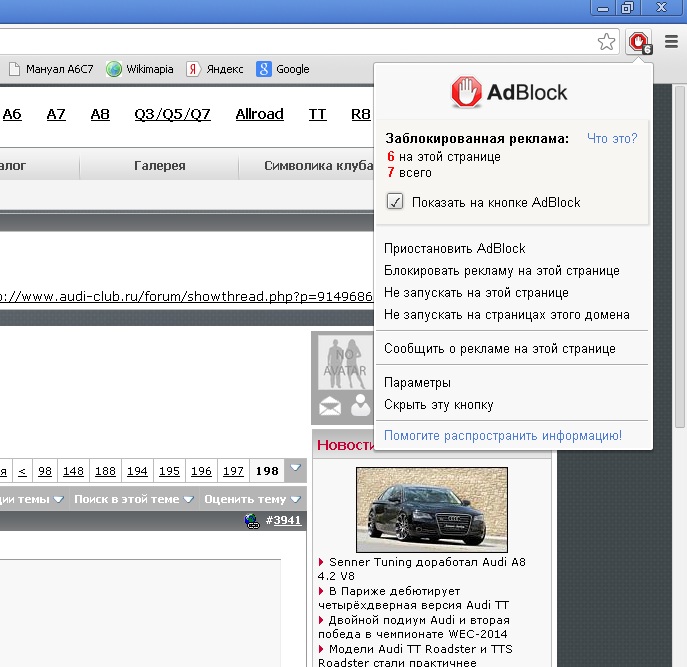Image resolution: width=687 pixels, height=667 pixels.
Task: Open Поиск в этой теме dropdown
Action: pyautogui.click(x=134, y=499)
